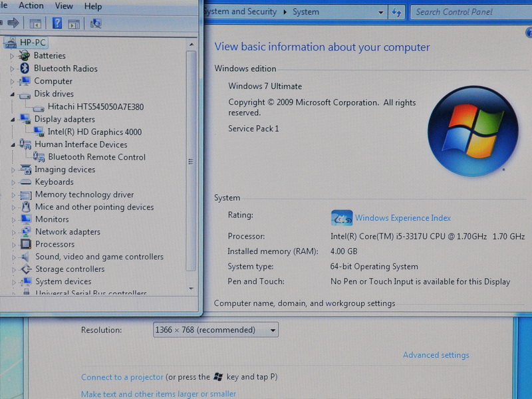Click the refresh button beside the address bar
Screen dimensions: 532x399
point(396,13)
